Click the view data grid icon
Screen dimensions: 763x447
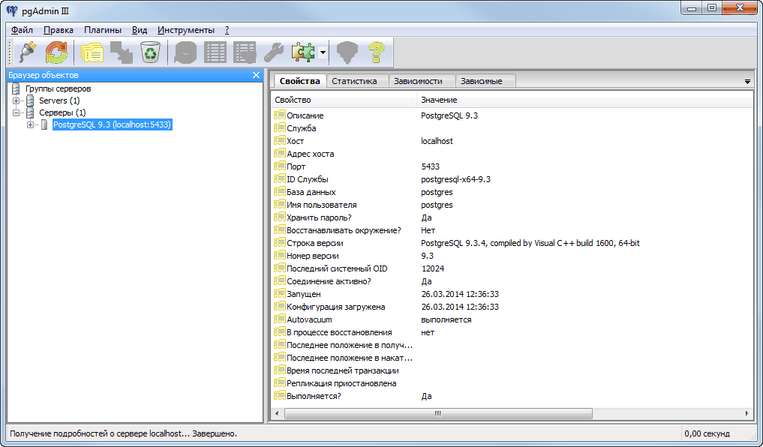pos(214,52)
